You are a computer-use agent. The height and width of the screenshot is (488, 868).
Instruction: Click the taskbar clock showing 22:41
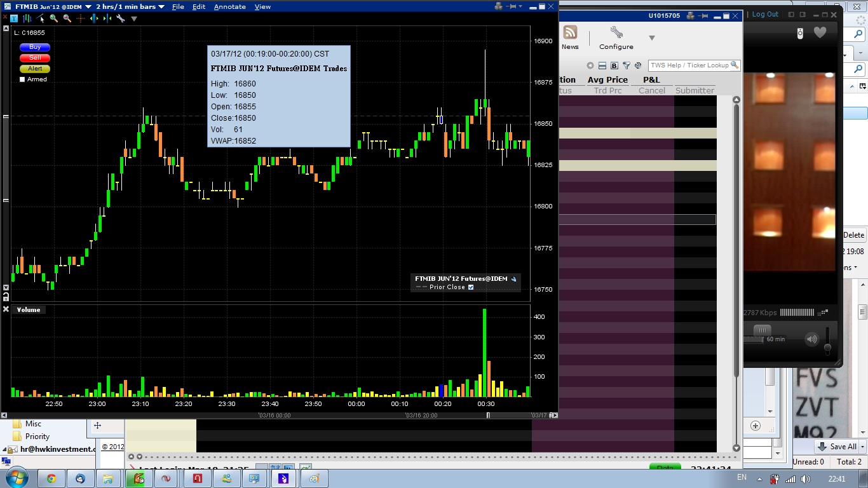coord(837,478)
